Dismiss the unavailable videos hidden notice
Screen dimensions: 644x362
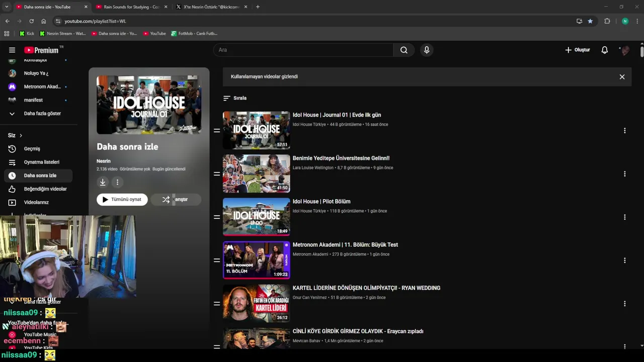pyautogui.click(x=622, y=77)
